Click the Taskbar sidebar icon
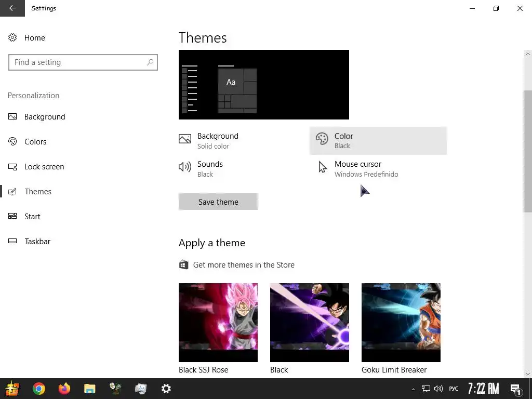This screenshot has width=532, height=399. tap(12, 241)
